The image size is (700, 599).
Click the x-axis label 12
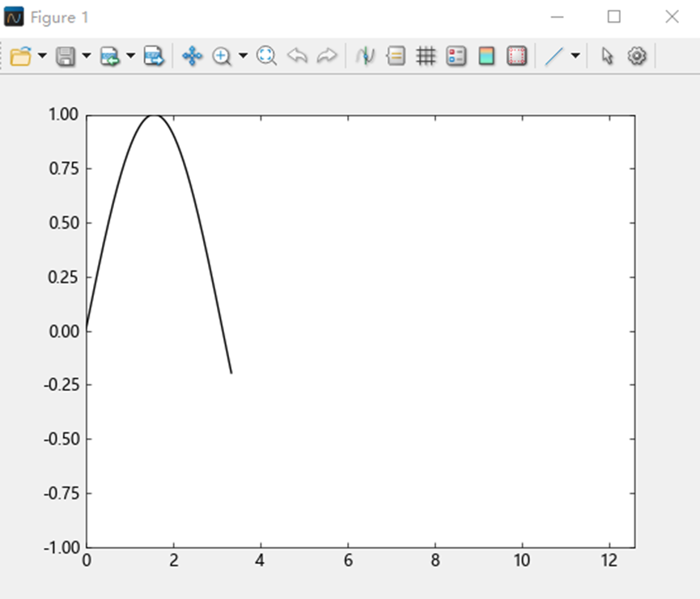pyautogui.click(x=609, y=561)
